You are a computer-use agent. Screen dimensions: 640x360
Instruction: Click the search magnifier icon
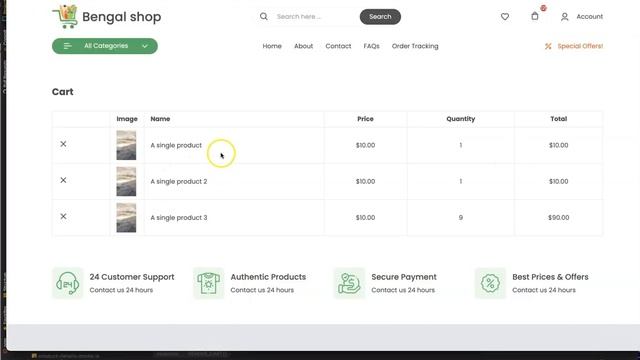pyautogui.click(x=264, y=16)
